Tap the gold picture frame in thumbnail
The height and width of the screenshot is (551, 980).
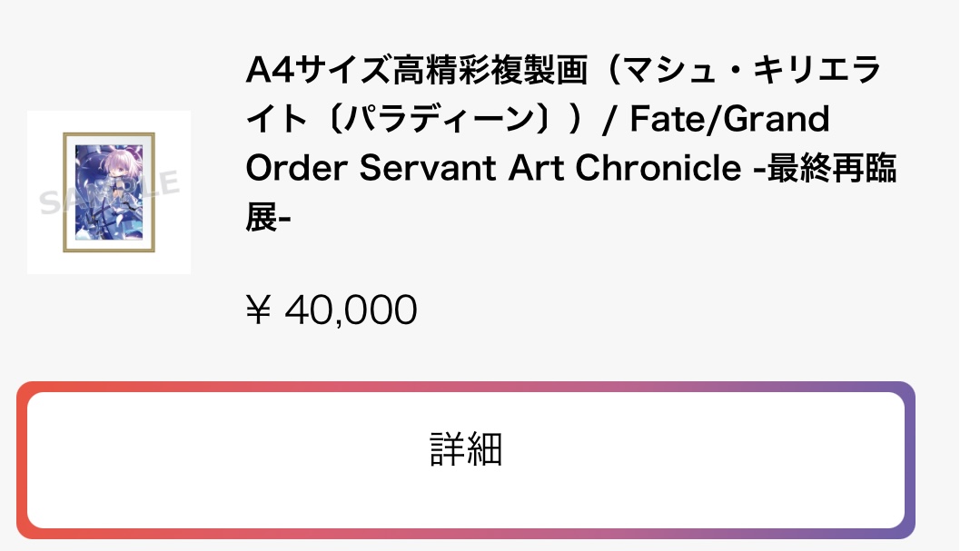click(x=66, y=192)
